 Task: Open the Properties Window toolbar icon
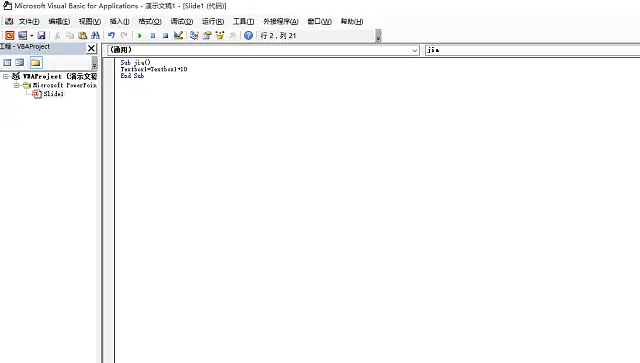[x=207, y=36]
